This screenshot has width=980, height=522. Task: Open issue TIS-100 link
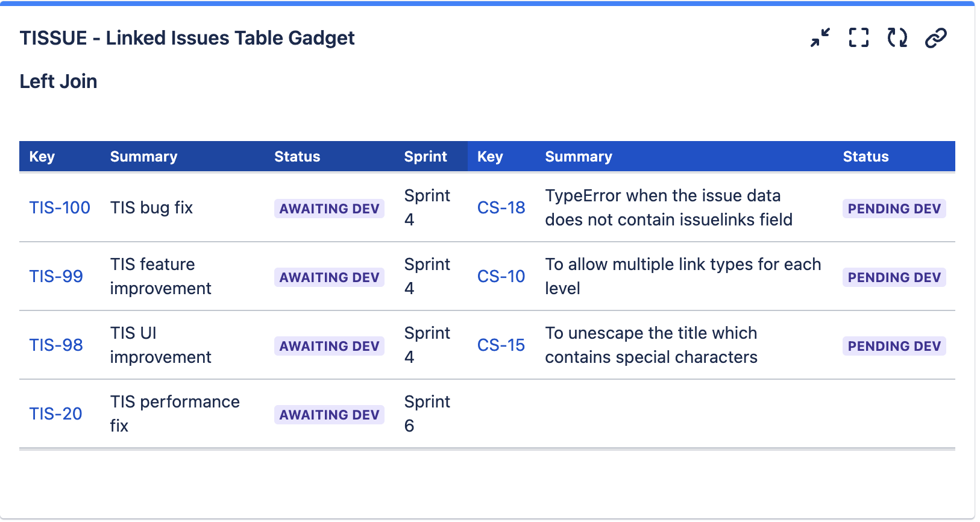coord(60,208)
